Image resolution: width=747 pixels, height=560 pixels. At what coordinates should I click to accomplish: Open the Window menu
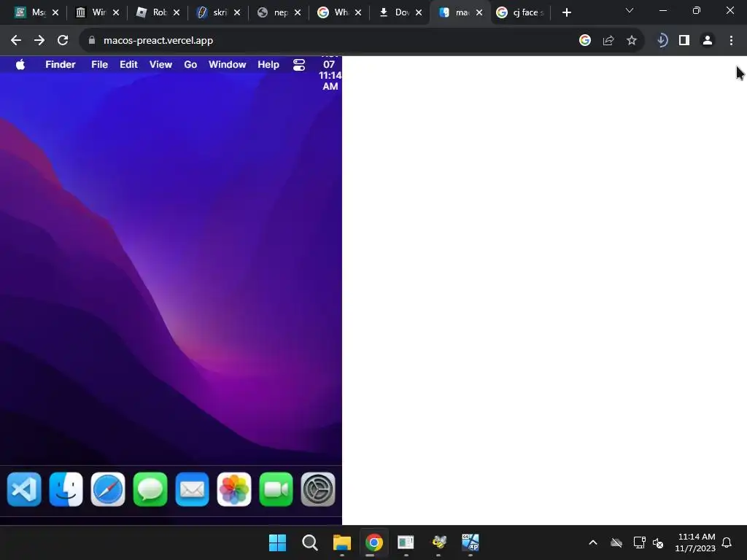pyautogui.click(x=228, y=65)
